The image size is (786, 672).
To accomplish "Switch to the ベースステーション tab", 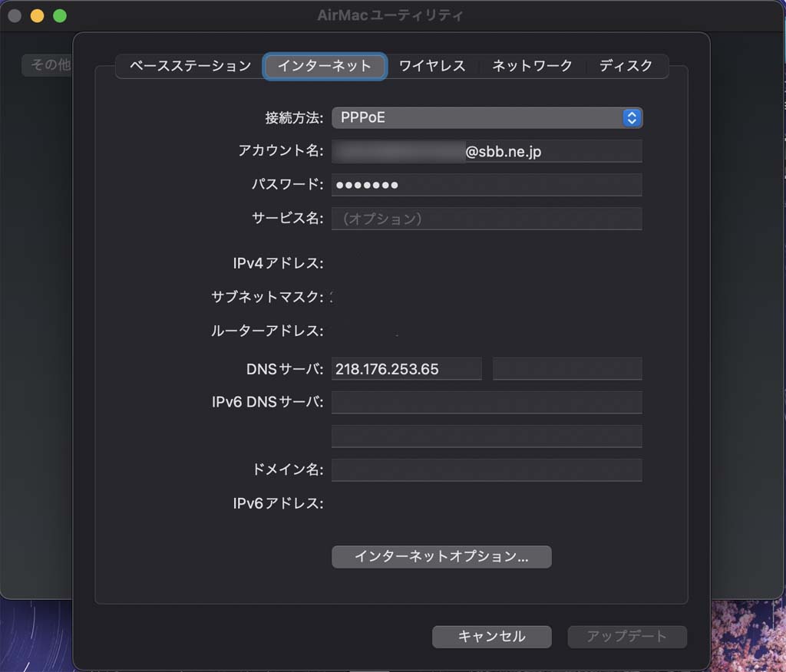I will coord(190,66).
